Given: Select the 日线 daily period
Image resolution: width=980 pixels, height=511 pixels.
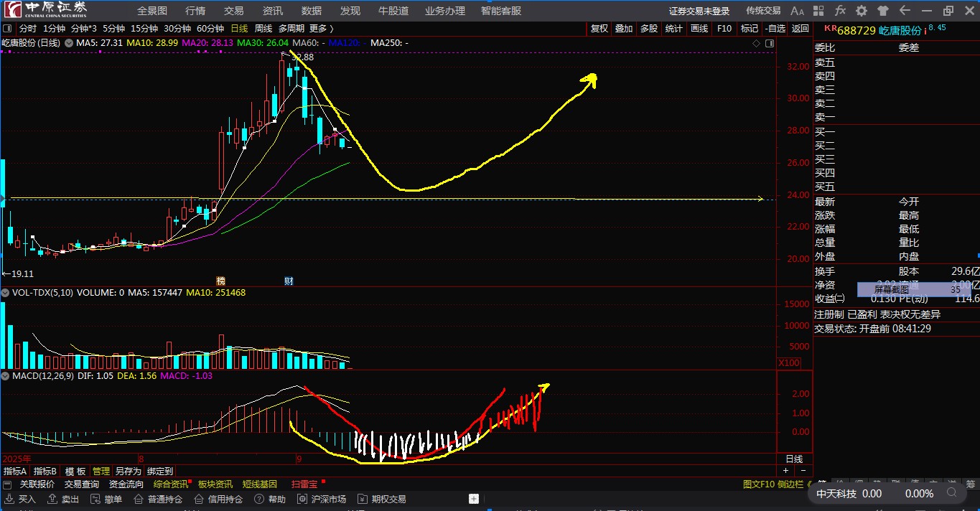Looking at the screenshot, I should (x=239, y=29).
